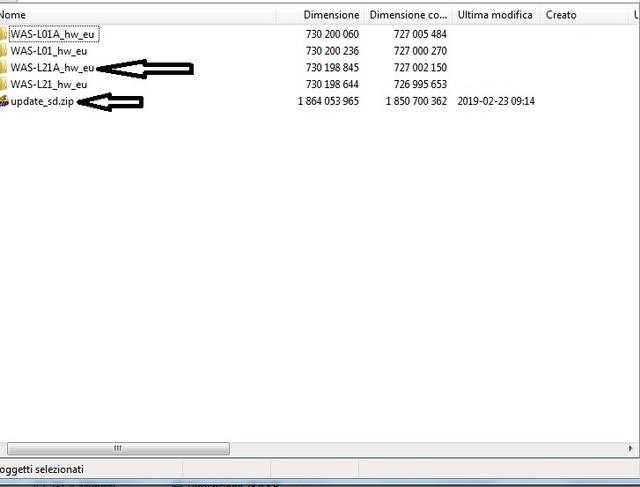Click the WAS-L21_hw_eu folder icon

click(3, 84)
